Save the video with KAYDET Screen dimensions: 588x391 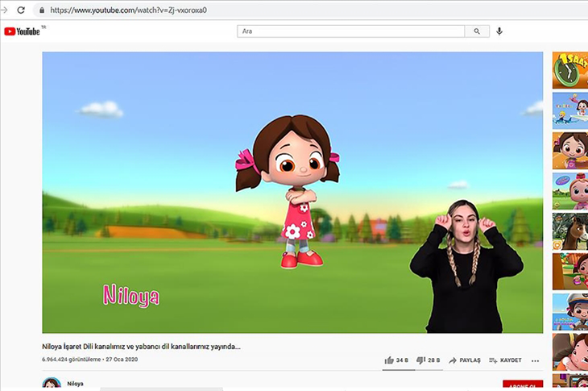505,360
